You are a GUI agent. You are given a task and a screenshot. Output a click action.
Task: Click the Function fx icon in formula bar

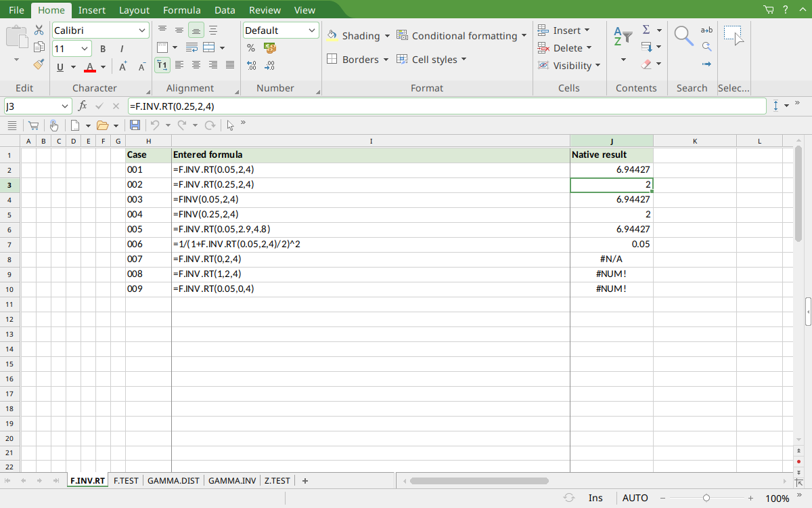[83, 106]
